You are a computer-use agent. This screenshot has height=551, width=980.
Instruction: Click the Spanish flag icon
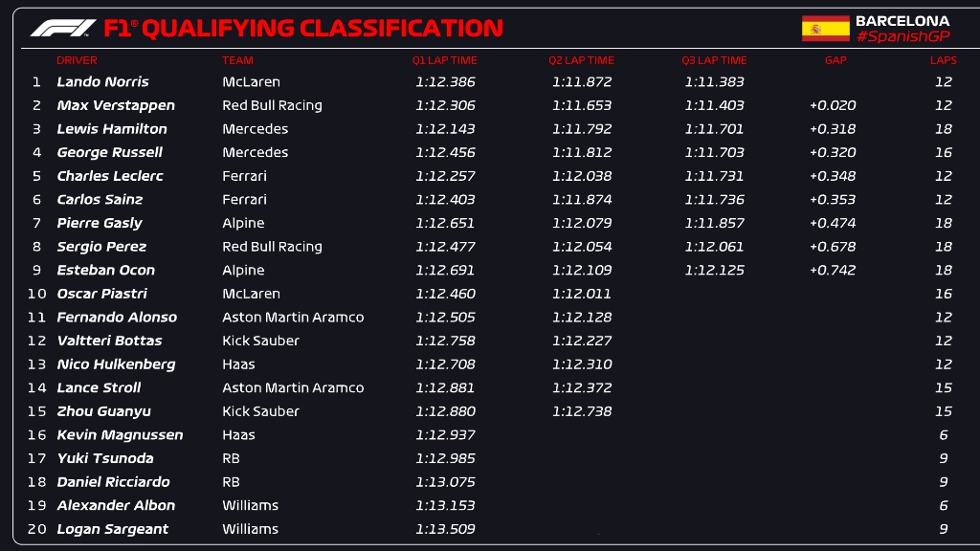[x=826, y=29]
